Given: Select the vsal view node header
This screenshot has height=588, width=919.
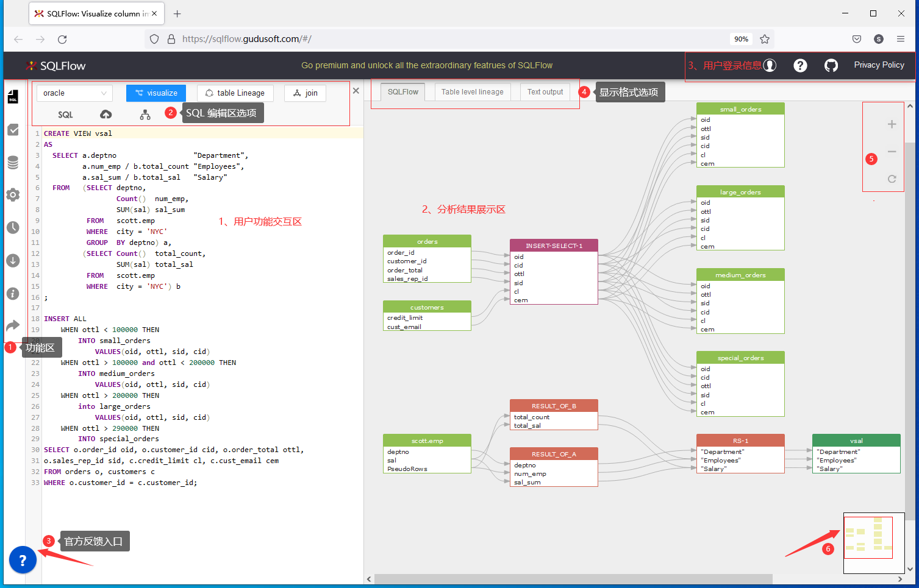Looking at the screenshot, I should (856, 441).
